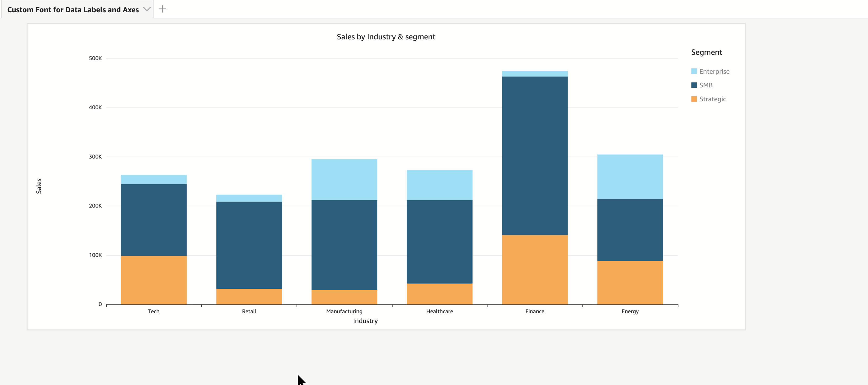Select the Tech Strategic orange segment
The width and height of the screenshot is (868, 385).
coord(154,280)
